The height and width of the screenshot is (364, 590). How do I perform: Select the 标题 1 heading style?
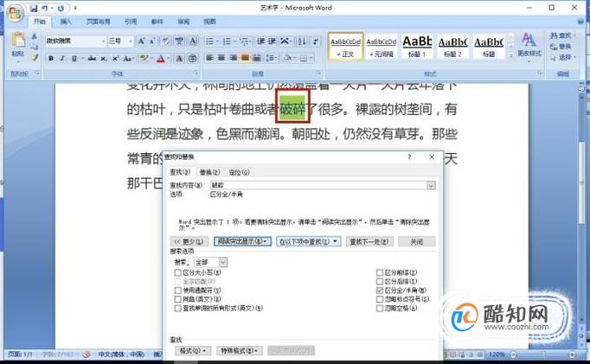pyautogui.click(x=417, y=46)
